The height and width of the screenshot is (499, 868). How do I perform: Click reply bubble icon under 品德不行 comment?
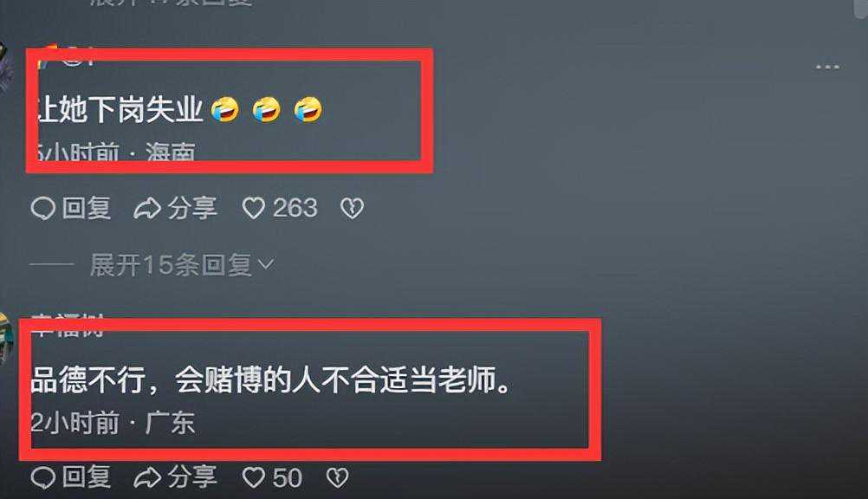pyautogui.click(x=43, y=477)
